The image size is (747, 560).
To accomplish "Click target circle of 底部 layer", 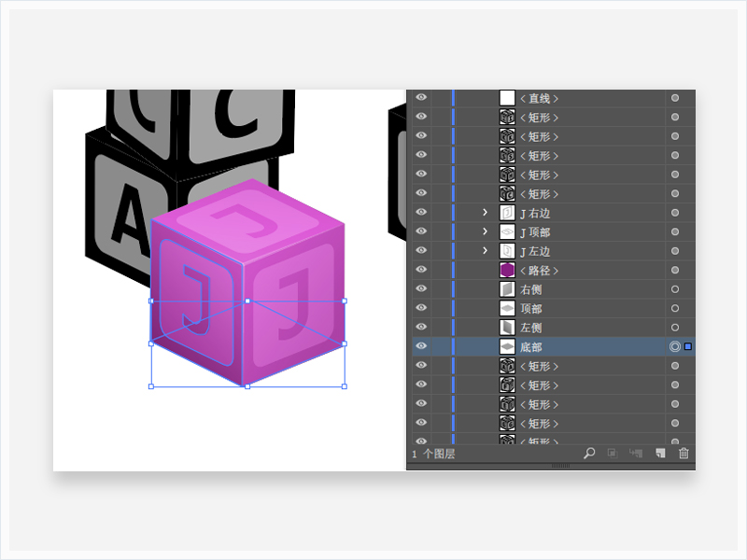I will pos(675,347).
